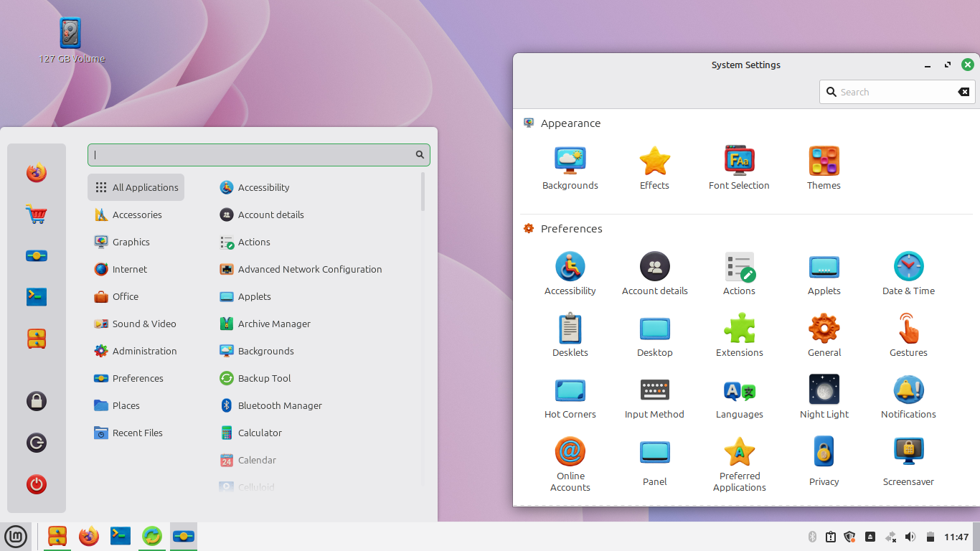This screenshot has height=551, width=980.
Task: Focus the application menu search field
Action: coord(259,155)
